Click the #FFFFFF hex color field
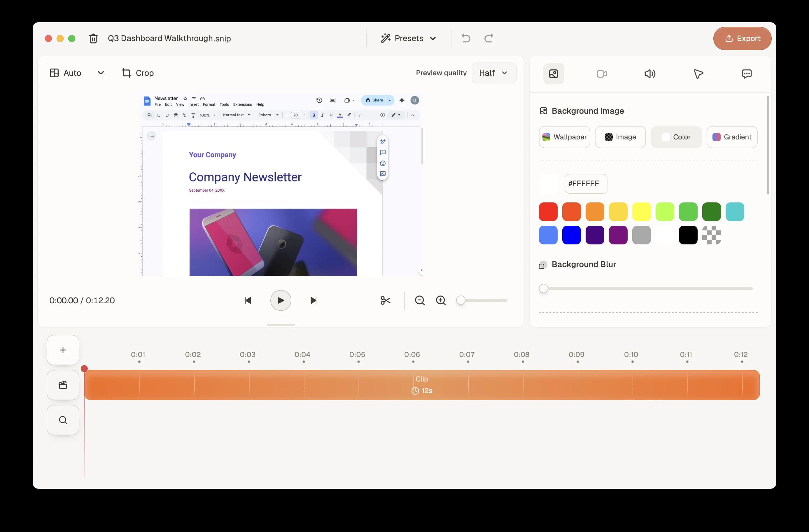Image resolution: width=809 pixels, height=532 pixels. (585, 183)
